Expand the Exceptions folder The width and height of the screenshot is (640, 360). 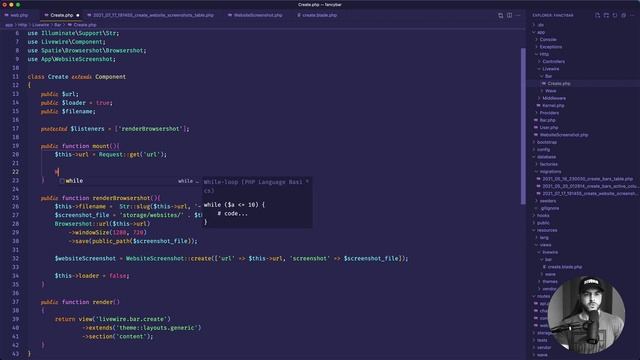tap(550, 47)
